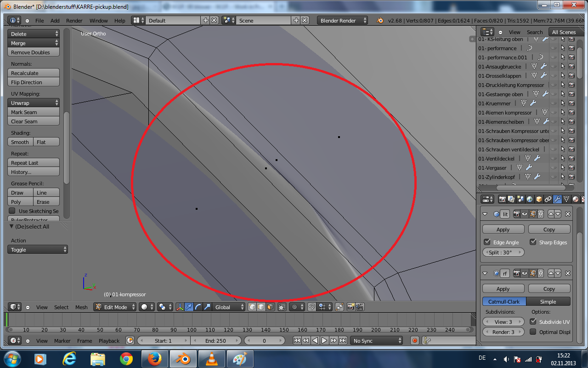Switch to face select mode
This screenshot has width=588, height=368.
click(270, 307)
